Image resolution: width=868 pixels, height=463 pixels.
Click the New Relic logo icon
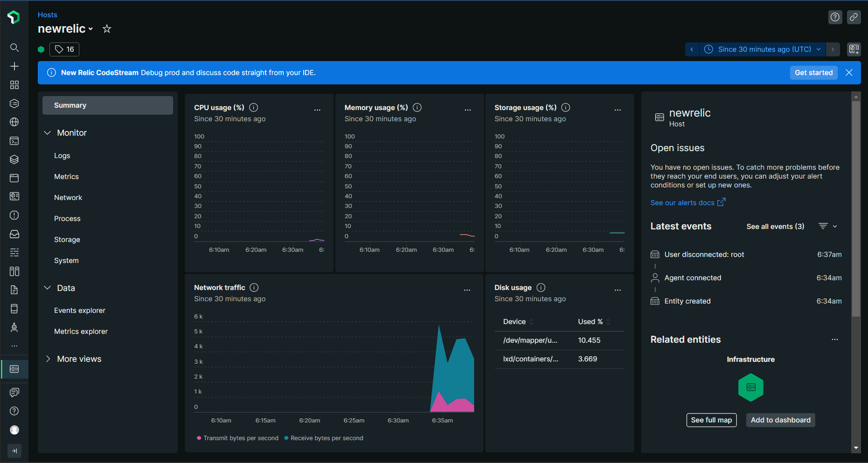[14, 18]
